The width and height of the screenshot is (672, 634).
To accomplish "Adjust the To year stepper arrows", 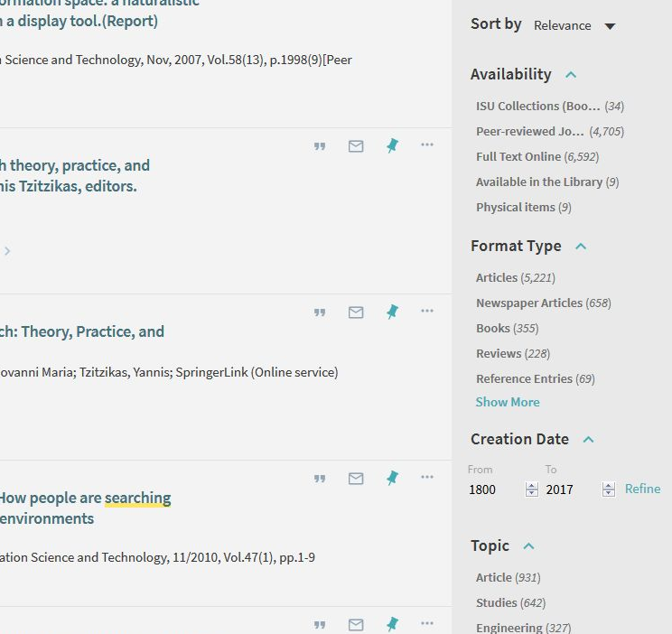I will point(608,489).
